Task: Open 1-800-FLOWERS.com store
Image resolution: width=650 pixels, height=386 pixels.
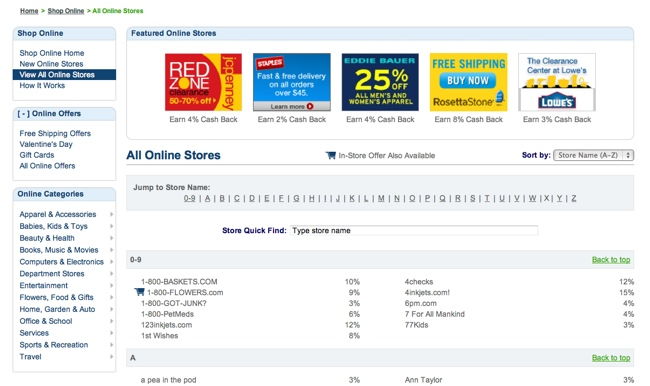Action: point(185,292)
